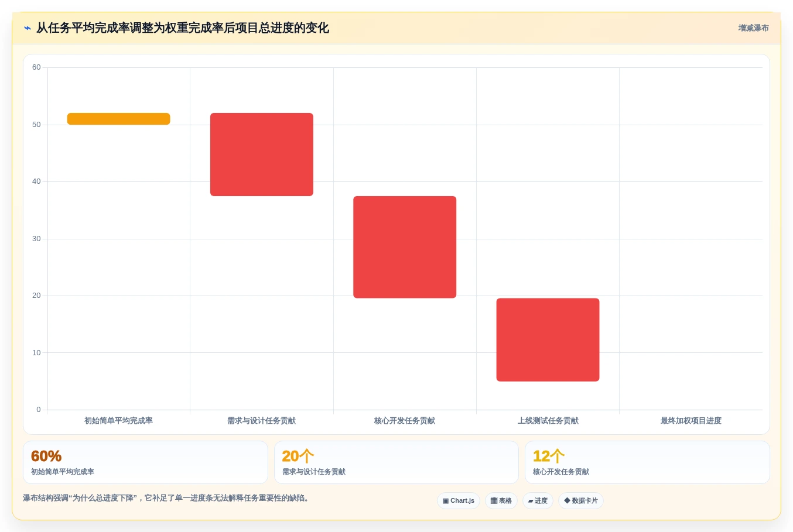Click the blue lightning icon beside the title
The image size is (793, 532).
point(27,28)
